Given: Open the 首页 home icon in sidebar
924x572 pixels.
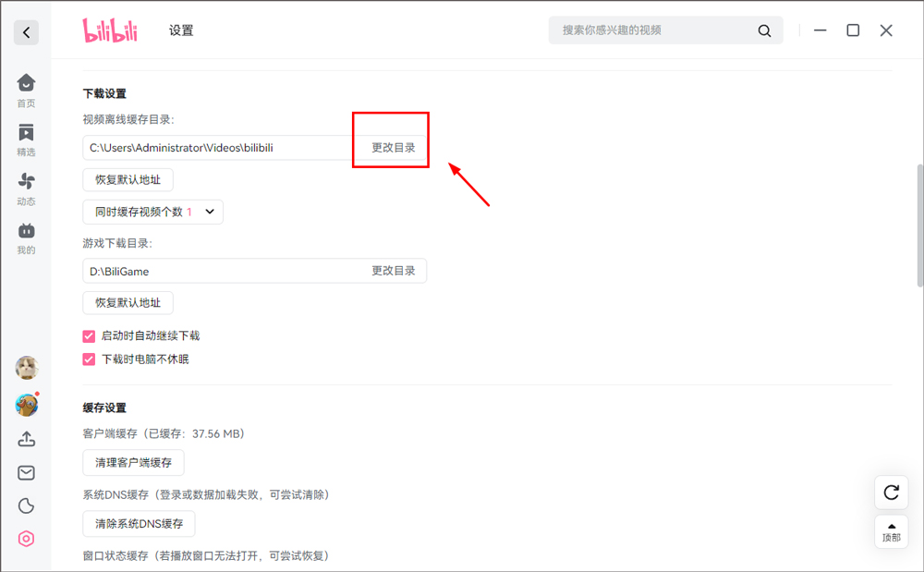Looking at the screenshot, I should 26,88.
